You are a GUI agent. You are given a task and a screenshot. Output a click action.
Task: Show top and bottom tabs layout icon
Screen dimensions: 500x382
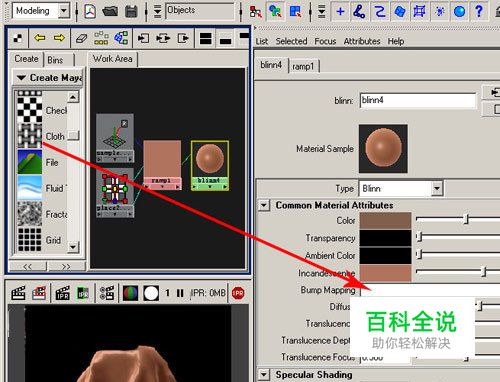click(205, 39)
